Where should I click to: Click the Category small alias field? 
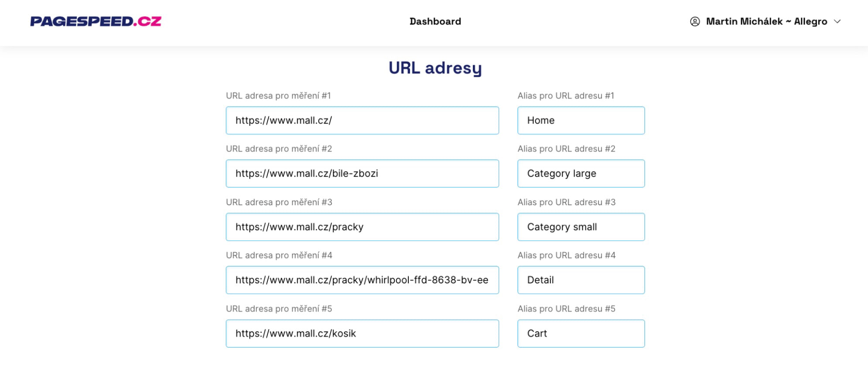point(581,227)
